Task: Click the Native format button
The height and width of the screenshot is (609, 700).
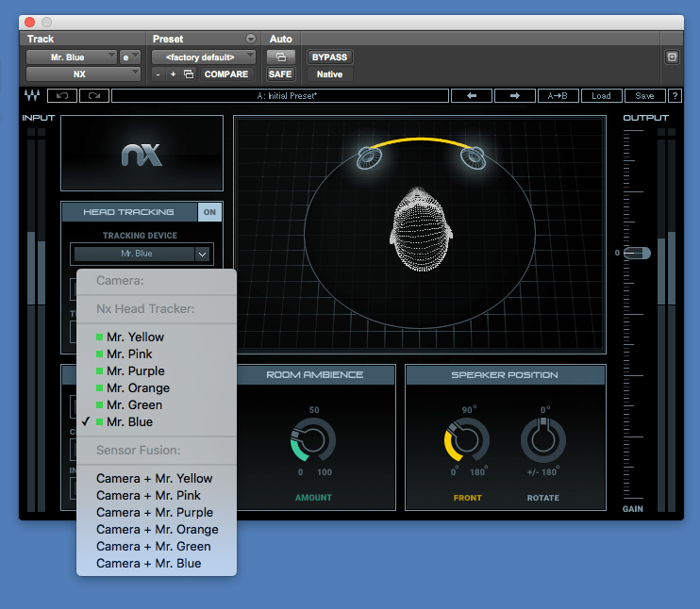Action: (329, 74)
